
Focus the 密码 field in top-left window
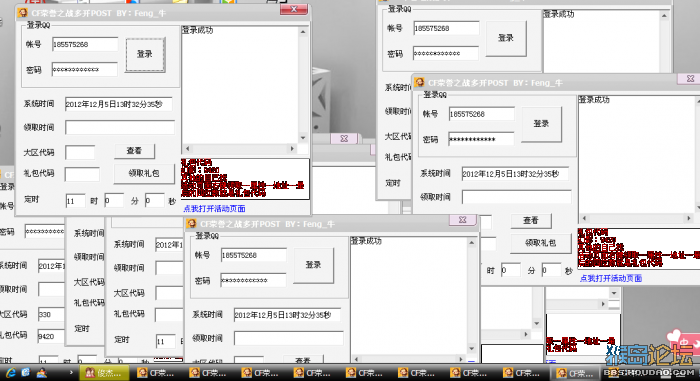click(x=85, y=69)
